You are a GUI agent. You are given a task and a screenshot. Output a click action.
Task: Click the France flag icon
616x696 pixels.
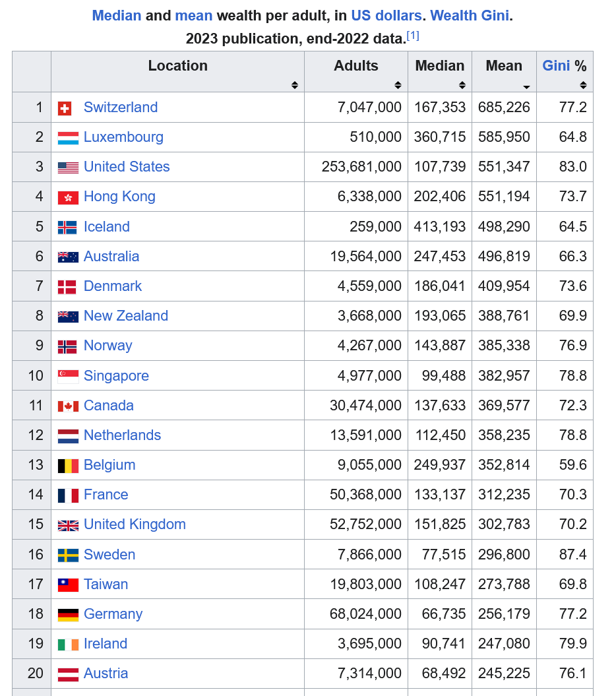(68, 495)
